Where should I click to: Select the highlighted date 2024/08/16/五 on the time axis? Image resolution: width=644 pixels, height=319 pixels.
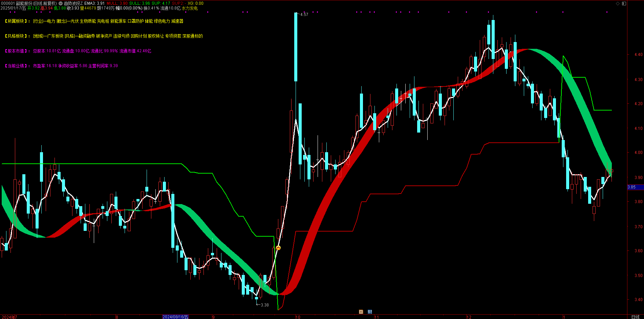tap(175, 317)
